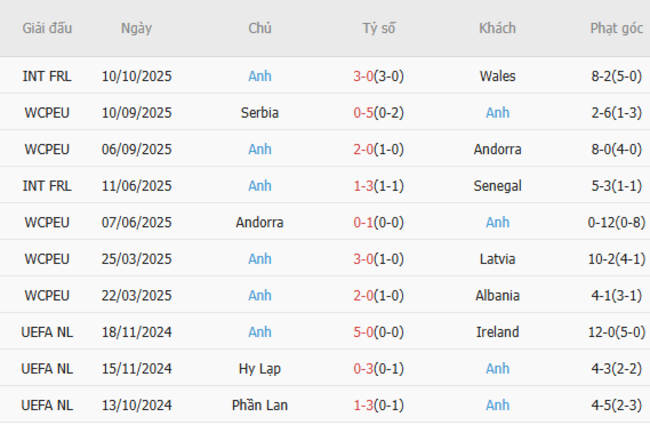Click home team Andorra in 07/06/2025 row
The image size is (650, 441).
click(260, 222)
